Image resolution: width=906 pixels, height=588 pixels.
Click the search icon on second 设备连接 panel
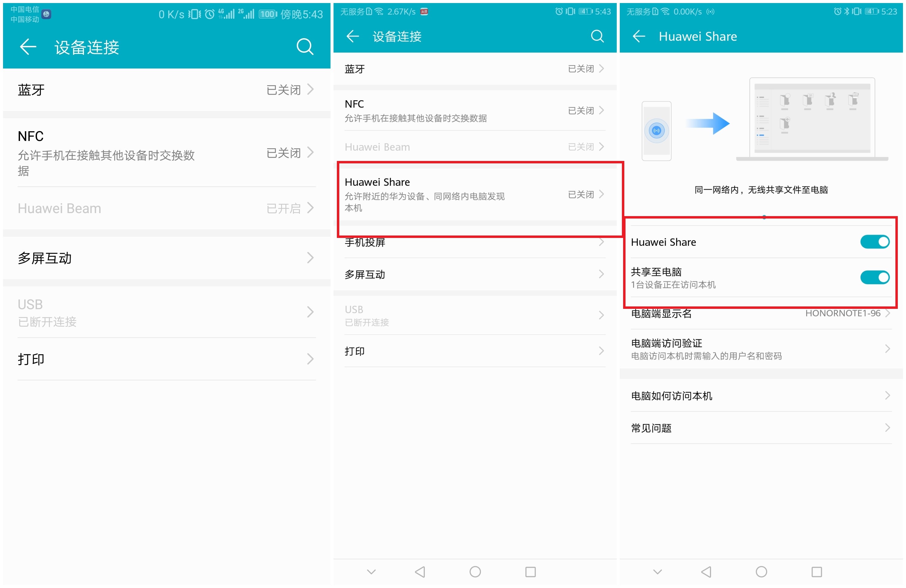597,36
